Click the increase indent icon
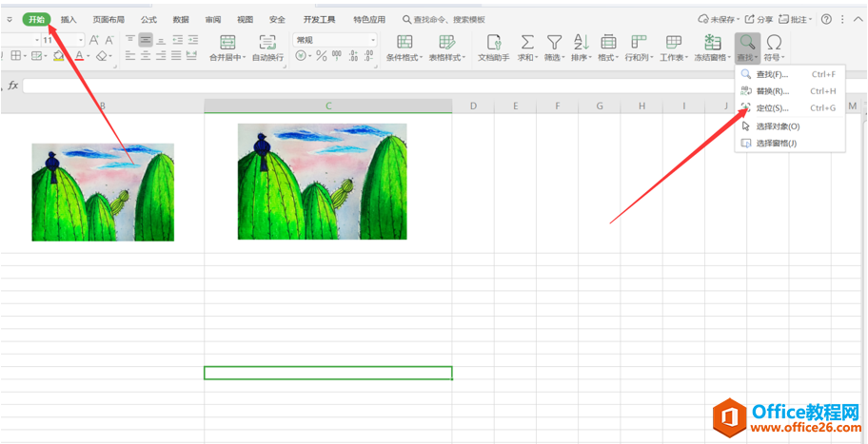This screenshot has width=868, height=444. pos(192,40)
